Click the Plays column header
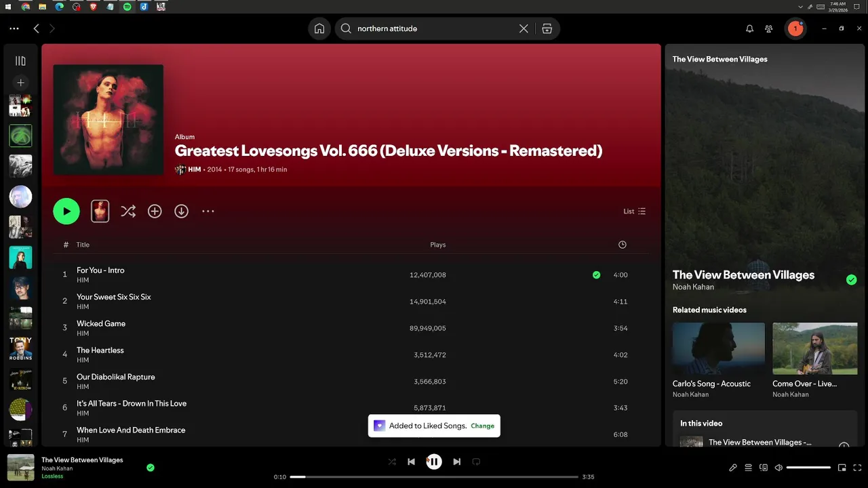The image size is (868, 488). [438, 245]
